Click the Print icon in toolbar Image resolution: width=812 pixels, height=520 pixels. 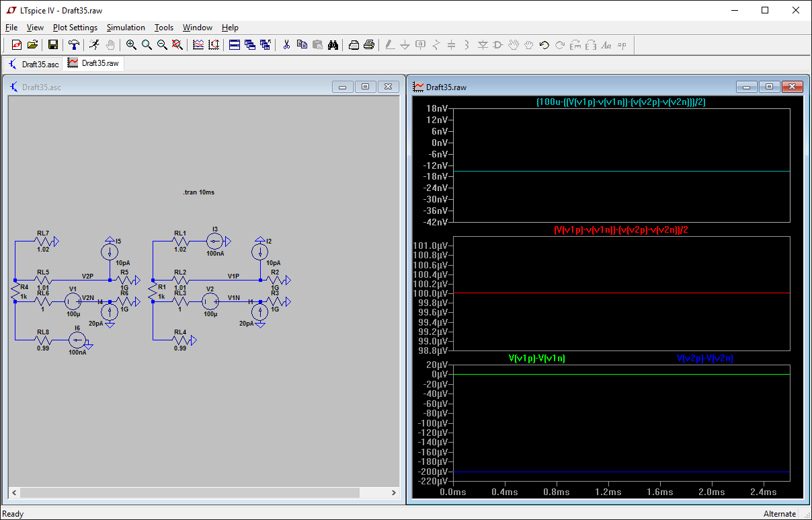pyautogui.click(x=369, y=45)
